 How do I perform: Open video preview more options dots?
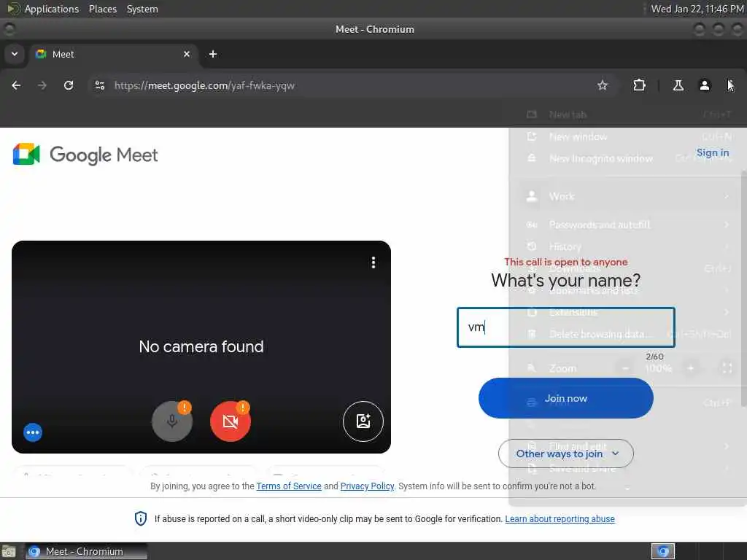[373, 262]
